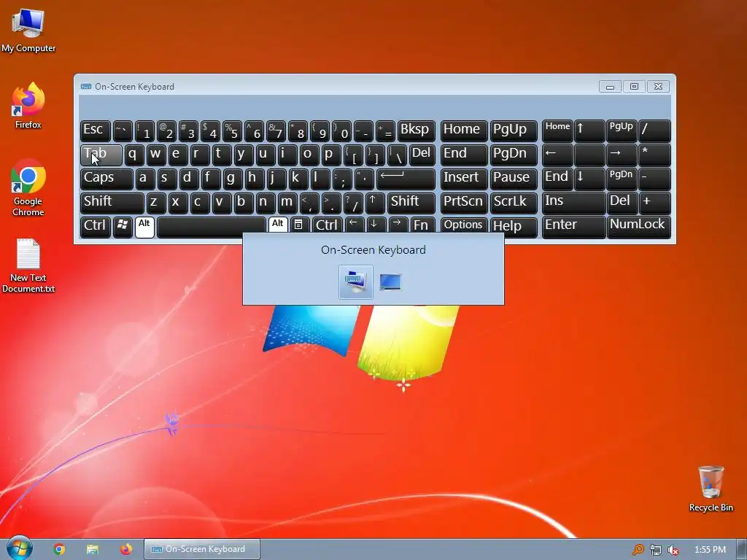Click the large Enter arrow key
This screenshot has width=747, height=560.
pos(406,179)
